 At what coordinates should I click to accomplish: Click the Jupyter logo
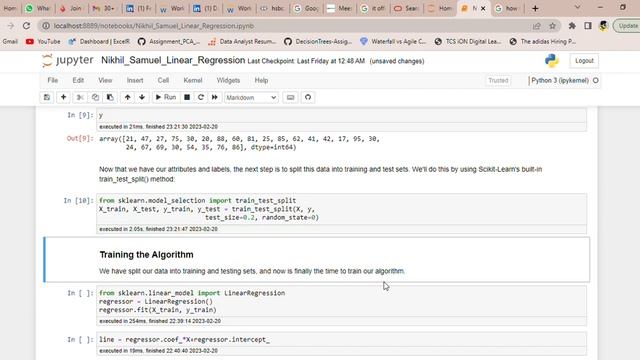tap(68, 60)
